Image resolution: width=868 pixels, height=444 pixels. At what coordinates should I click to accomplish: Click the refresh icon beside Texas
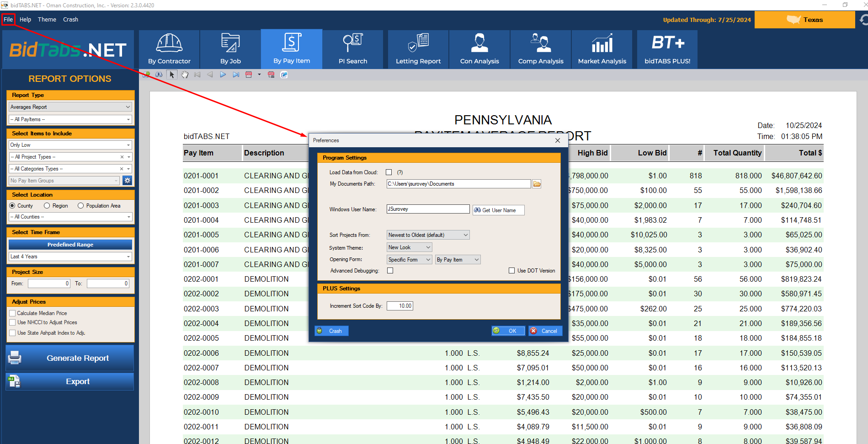[x=863, y=20]
